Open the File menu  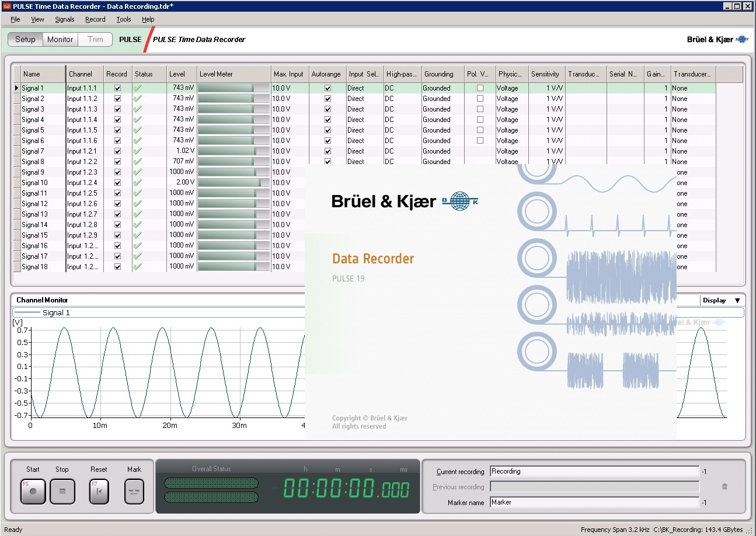tap(15, 19)
